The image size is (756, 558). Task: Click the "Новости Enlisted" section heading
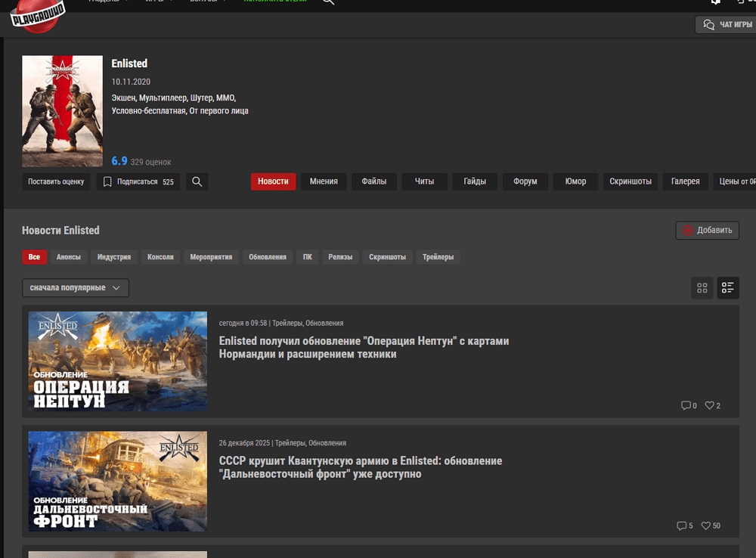[x=60, y=231]
